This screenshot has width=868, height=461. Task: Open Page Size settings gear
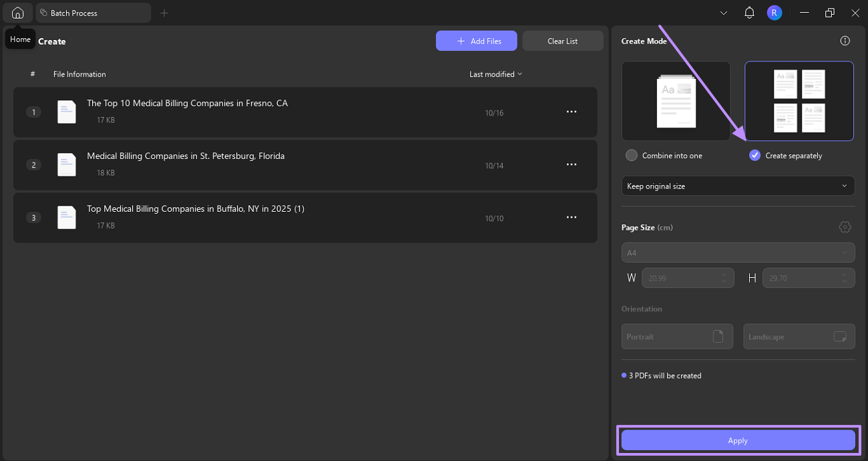[x=845, y=227]
